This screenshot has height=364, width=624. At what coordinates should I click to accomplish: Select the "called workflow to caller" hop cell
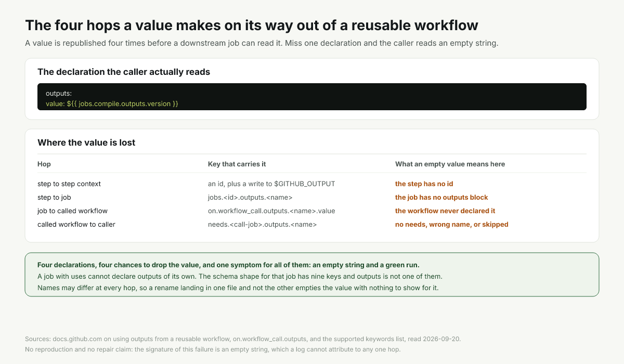[x=76, y=224]
